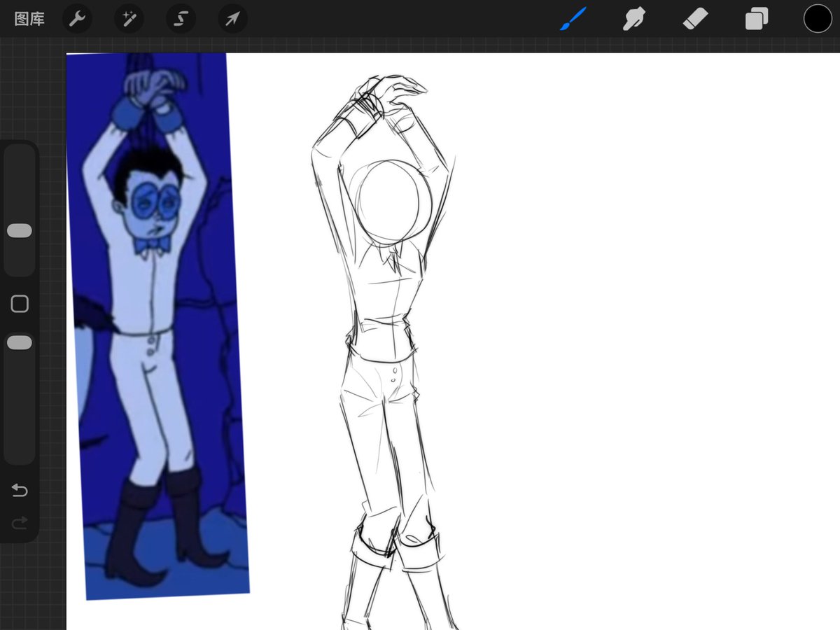
Task: Click the brush opacity slider handle
Action: point(19,342)
